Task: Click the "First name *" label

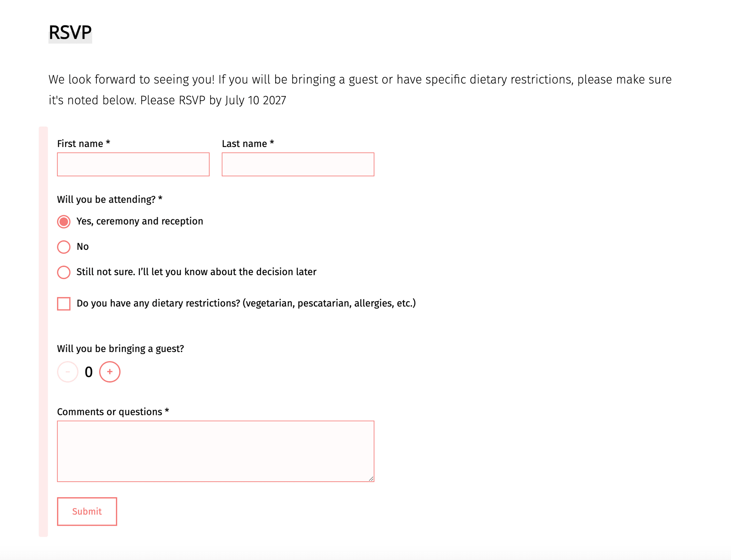Action: pyautogui.click(x=84, y=143)
